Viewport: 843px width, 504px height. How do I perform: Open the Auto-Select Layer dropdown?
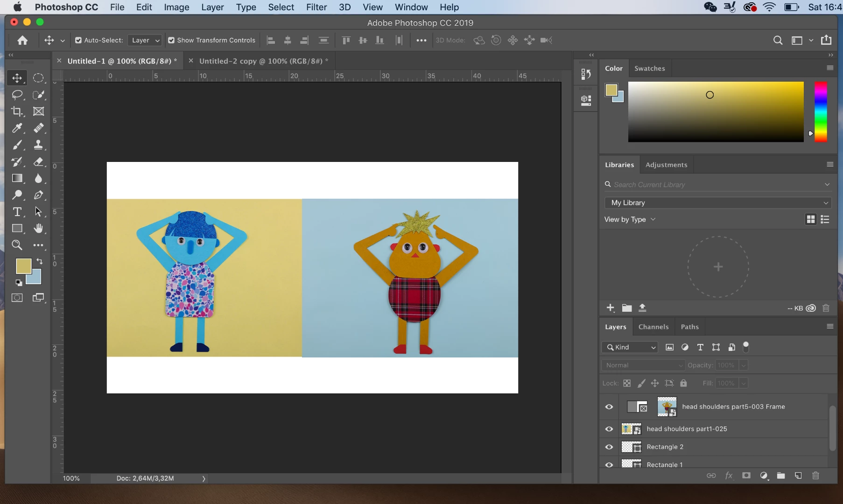click(145, 40)
